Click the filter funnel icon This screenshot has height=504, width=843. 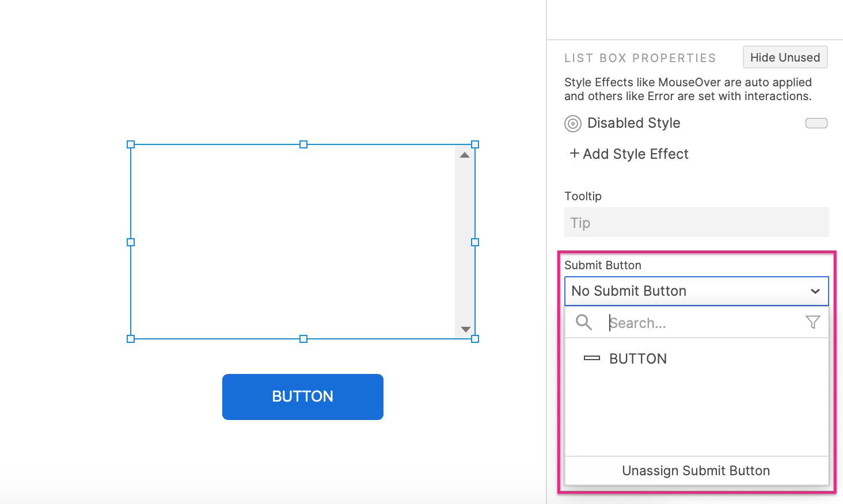click(812, 322)
